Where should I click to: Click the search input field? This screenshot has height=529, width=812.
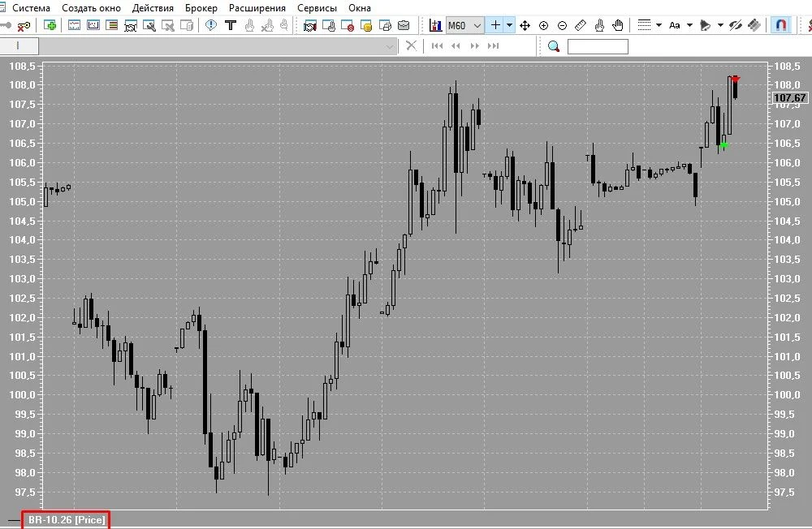598,46
